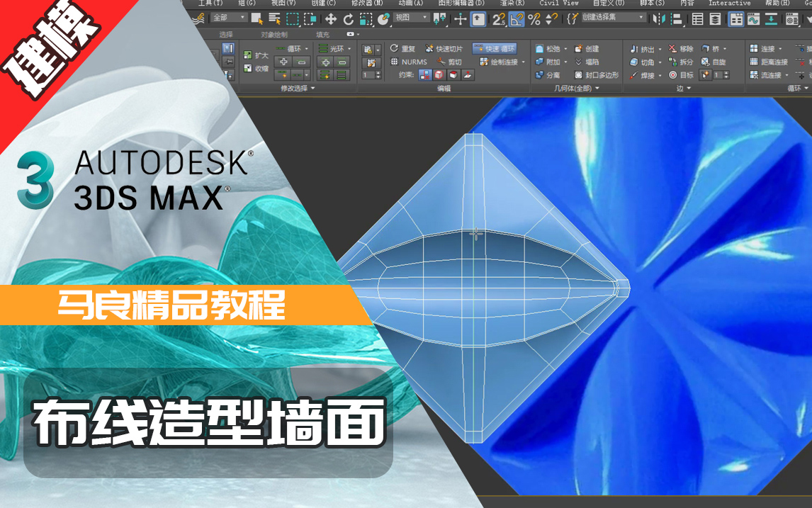
Task: Select the Place object tool
Action: point(384,20)
